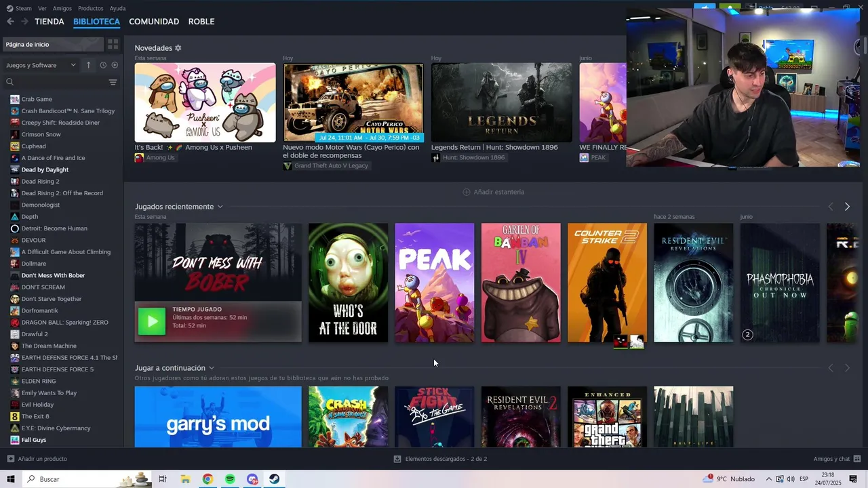Viewport: 868px width, 488px height.
Task: Click the forward navigation arrow
Action: 24,22
